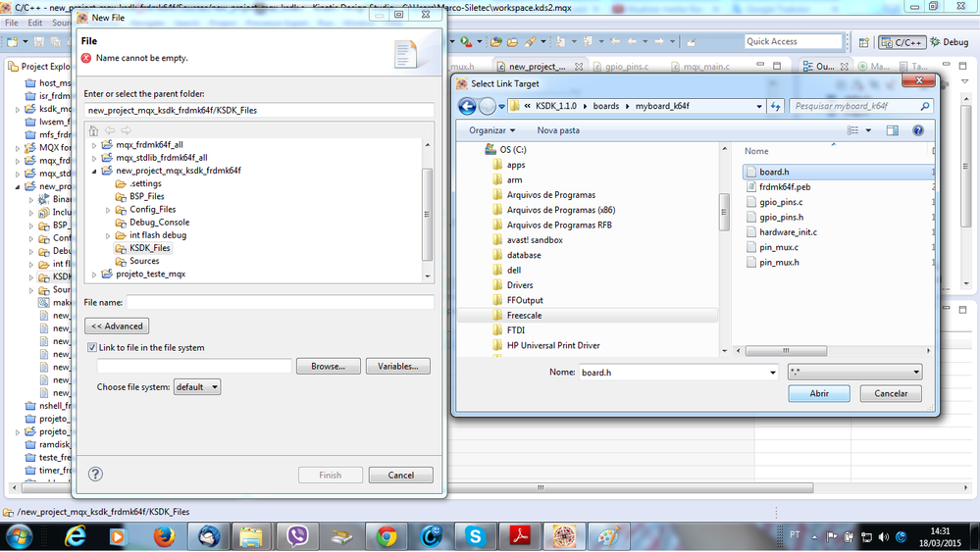Viewport: 980px width, 552px height.
Task: Open help in the New File dialog
Action: coord(95,474)
